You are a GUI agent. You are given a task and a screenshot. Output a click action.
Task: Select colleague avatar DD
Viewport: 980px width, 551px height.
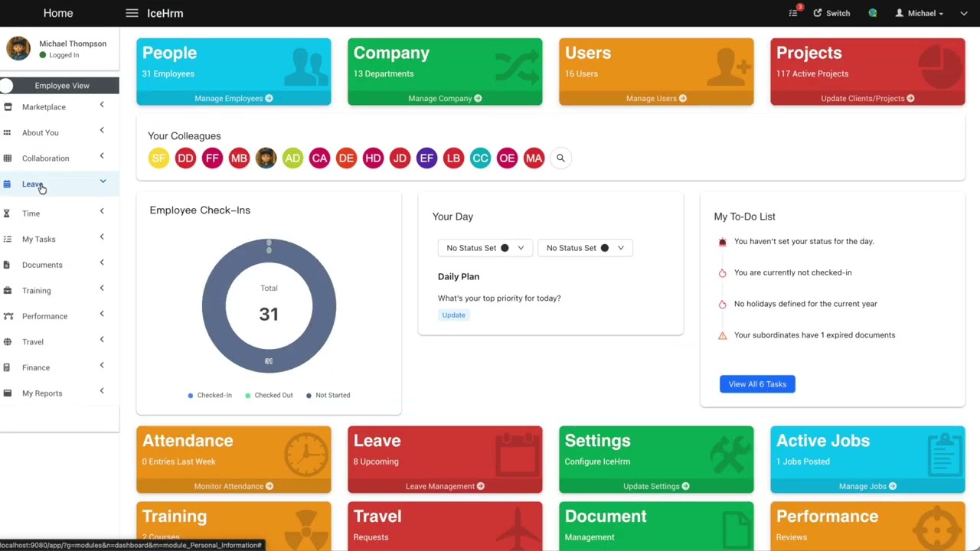click(x=185, y=158)
